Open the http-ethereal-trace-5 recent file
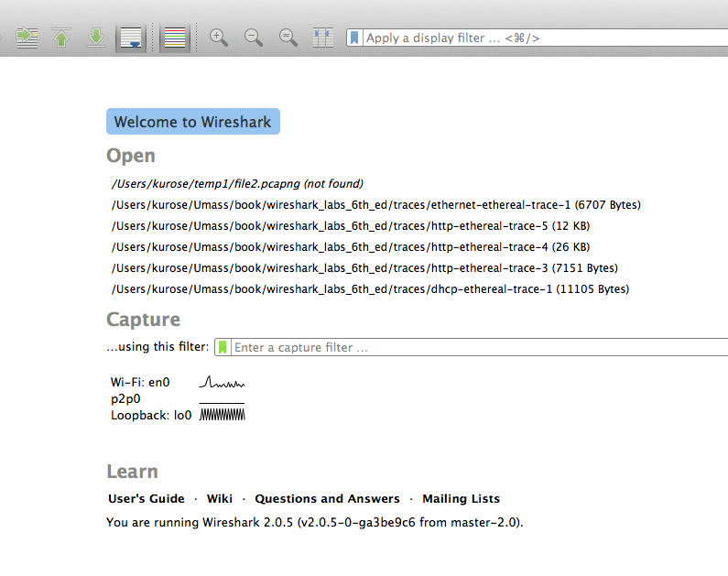The height and width of the screenshot is (576, 728). tap(351, 226)
